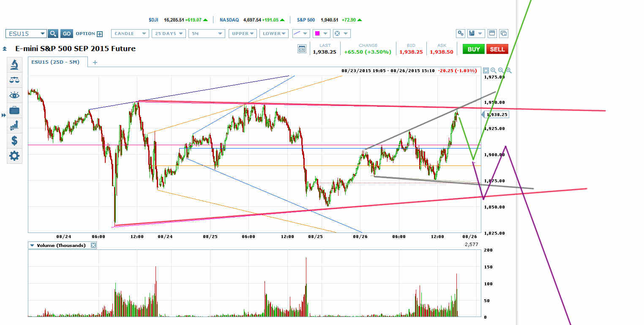Viewport: 644px width, 325px height.
Task: Click the 1,850.00 price axis label
Action: coord(495,207)
